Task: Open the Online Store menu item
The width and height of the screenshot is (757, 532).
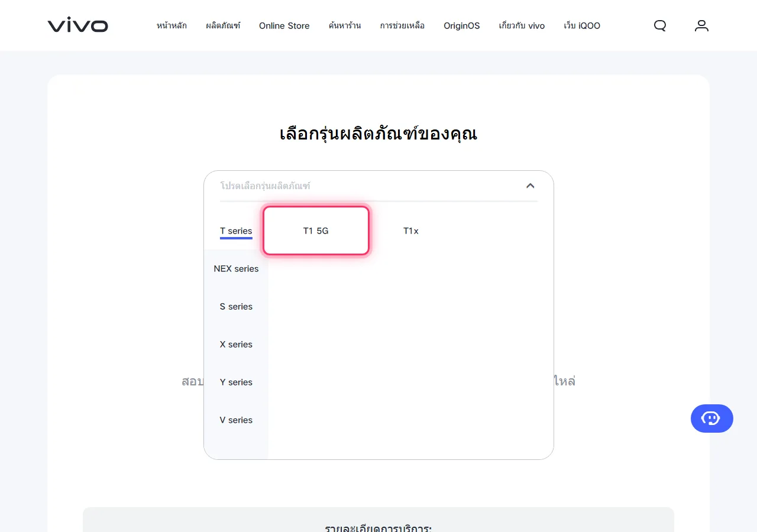Action: coord(284,25)
